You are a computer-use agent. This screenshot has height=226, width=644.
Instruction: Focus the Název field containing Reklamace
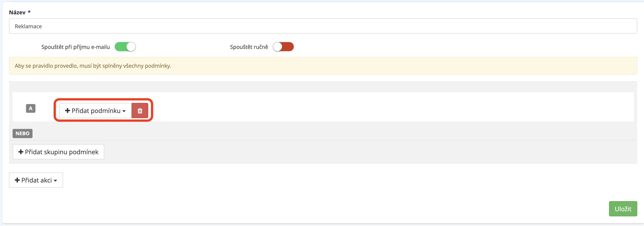pos(323,26)
